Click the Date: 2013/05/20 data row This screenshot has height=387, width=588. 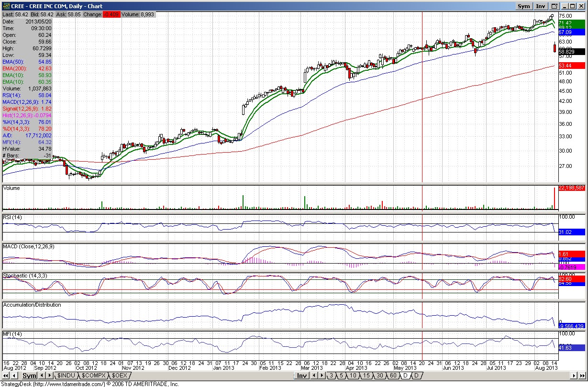click(x=27, y=22)
